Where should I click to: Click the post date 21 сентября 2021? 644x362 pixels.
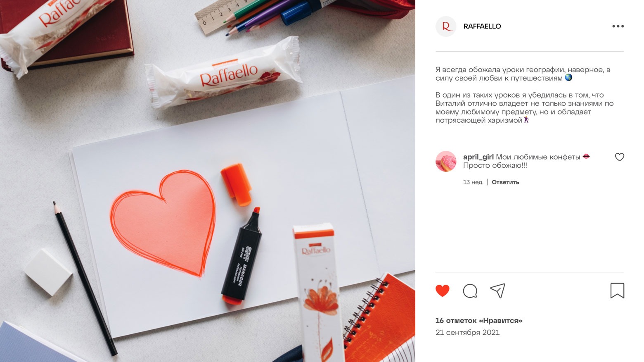click(x=467, y=333)
